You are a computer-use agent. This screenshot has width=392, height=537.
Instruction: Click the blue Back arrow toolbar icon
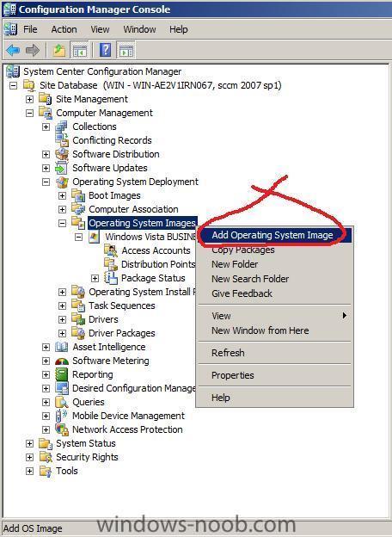tap(13, 50)
